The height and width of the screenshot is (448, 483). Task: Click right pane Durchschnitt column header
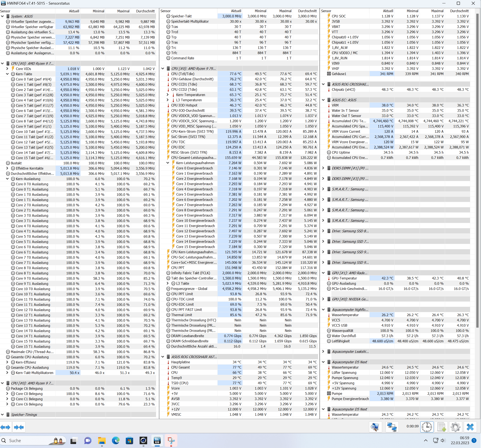[x=458, y=11]
